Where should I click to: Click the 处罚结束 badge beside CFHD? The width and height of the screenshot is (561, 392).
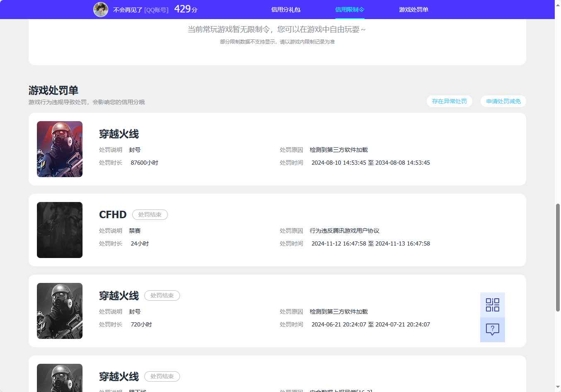pyautogui.click(x=150, y=214)
